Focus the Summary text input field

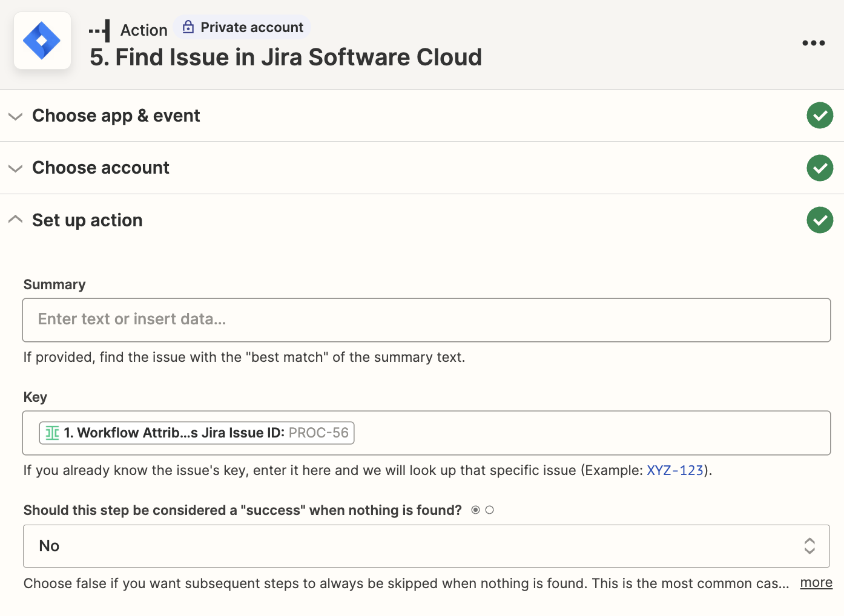pos(426,319)
